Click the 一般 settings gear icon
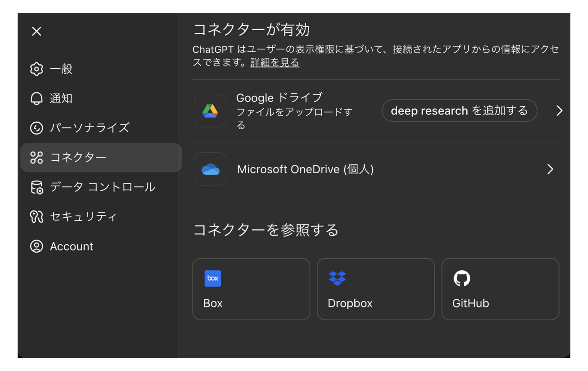 click(x=36, y=69)
